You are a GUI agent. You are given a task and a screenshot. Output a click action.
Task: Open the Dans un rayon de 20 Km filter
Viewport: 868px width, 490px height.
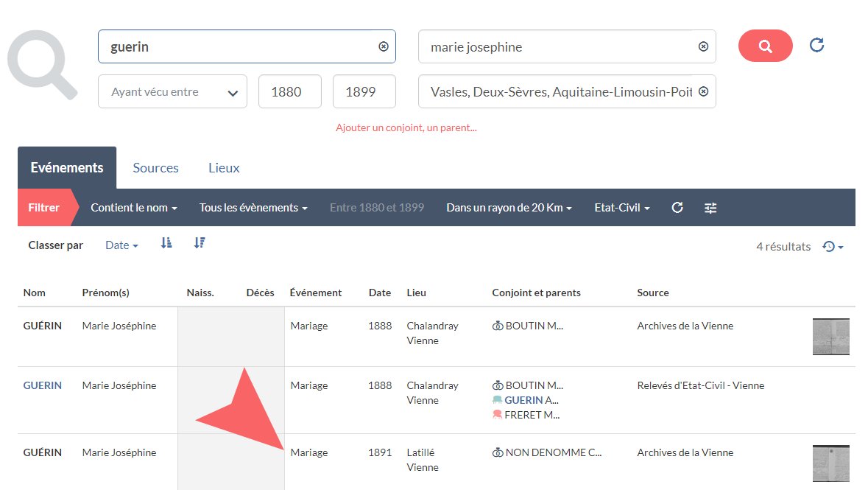509,208
